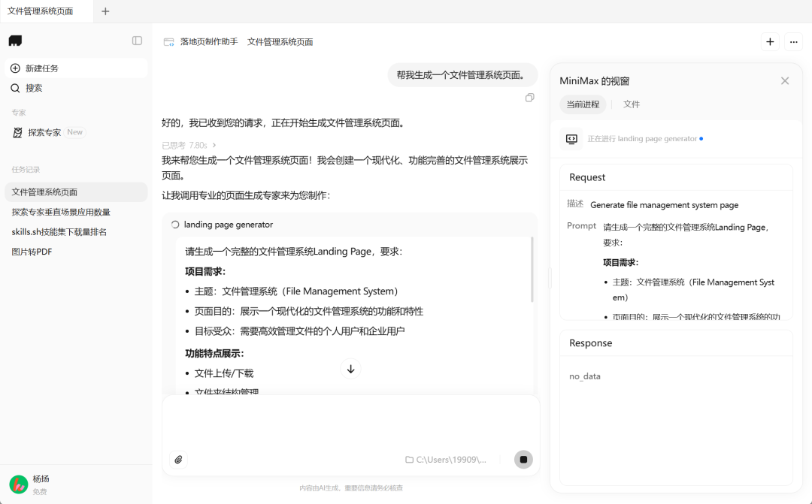Toggle the sidebar collapse icon

(x=137, y=41)
